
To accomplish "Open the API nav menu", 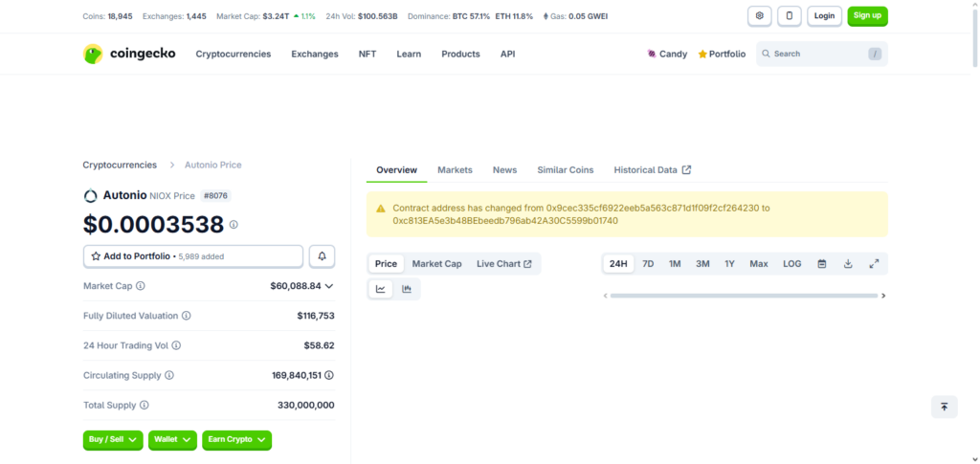I will 507,54.
